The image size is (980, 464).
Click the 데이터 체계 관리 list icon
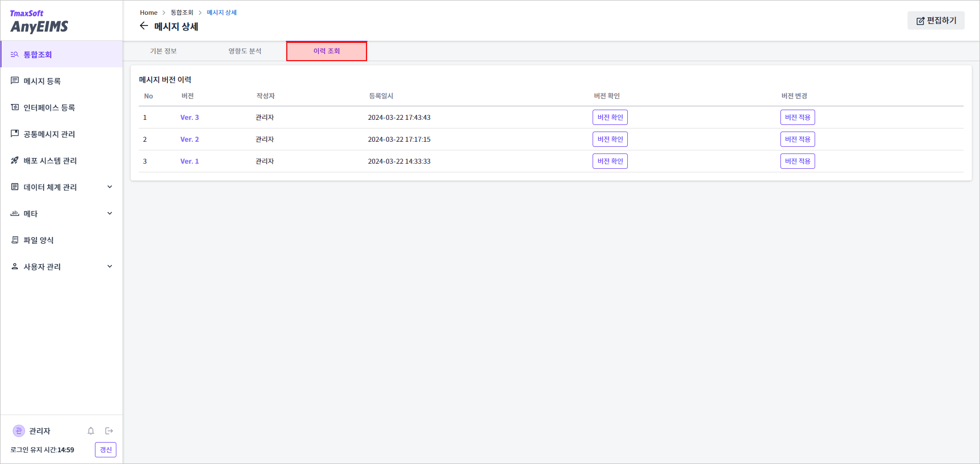(15, 187)
